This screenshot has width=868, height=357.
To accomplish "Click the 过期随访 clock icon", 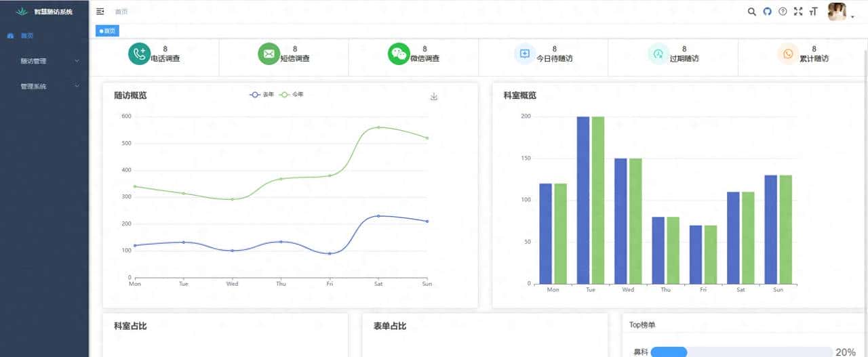I will pos(658,54).
